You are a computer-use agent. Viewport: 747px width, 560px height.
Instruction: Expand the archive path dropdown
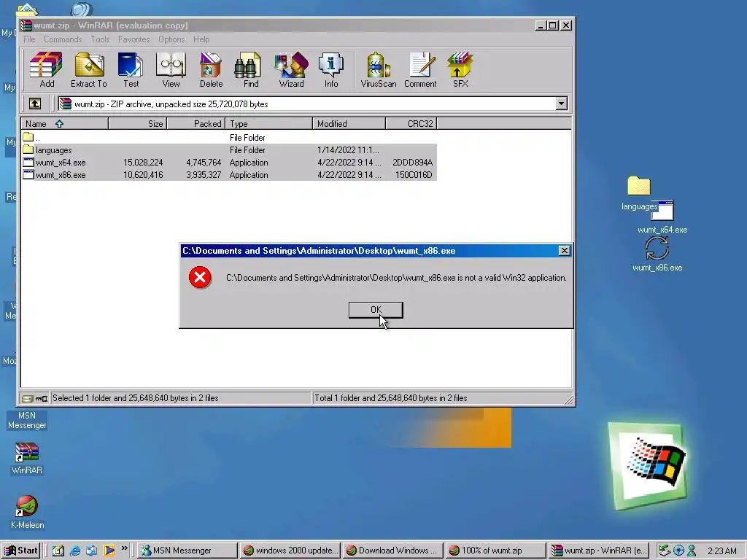pos(561,104)
